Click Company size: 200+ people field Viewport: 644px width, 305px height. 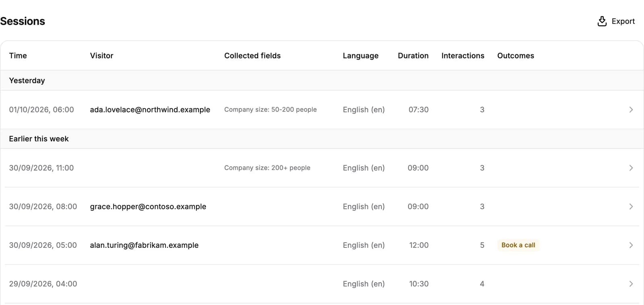click(267, 168)
